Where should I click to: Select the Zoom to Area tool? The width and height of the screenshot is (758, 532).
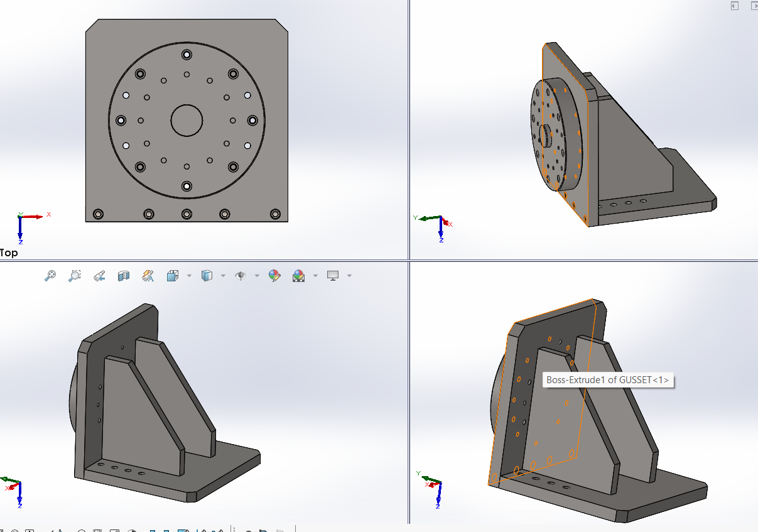coord(75,275)
